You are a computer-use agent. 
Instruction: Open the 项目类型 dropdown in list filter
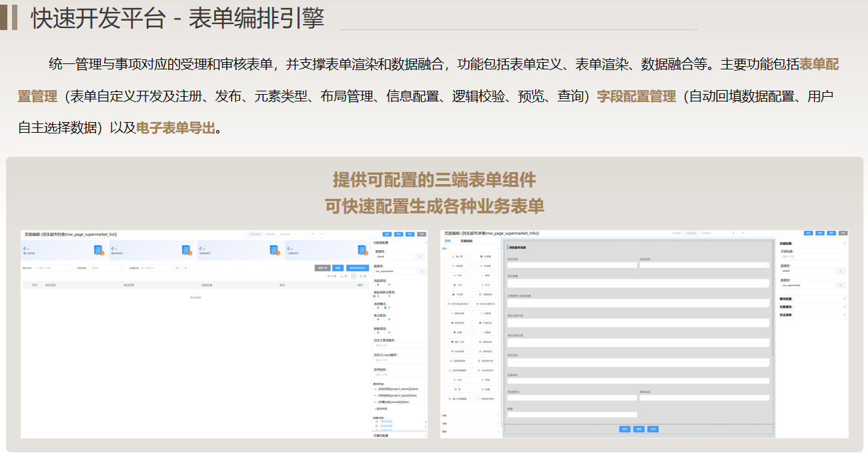coord(107,268)
